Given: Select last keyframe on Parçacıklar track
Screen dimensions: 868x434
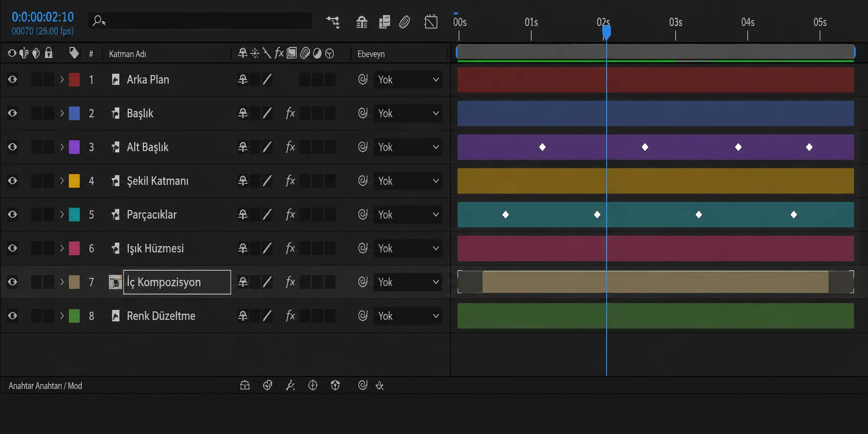Looking at the screenshot, I should pyautogui.click(x=794, y=214).
